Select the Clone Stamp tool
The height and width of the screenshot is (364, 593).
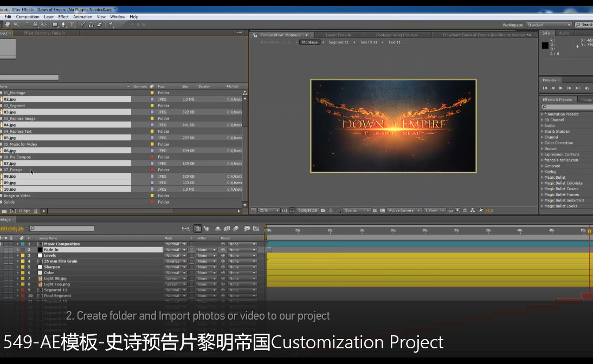[91, 24]
